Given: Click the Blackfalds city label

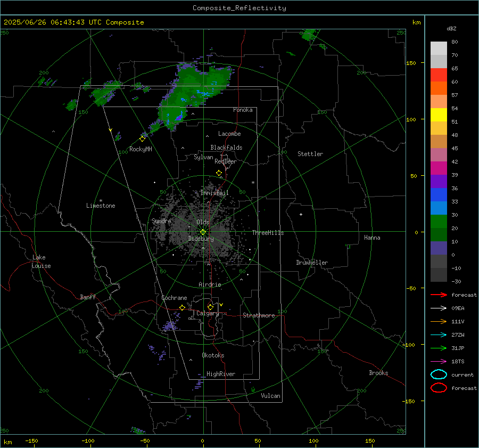Looking at the screenshot, I should (226, 148).
